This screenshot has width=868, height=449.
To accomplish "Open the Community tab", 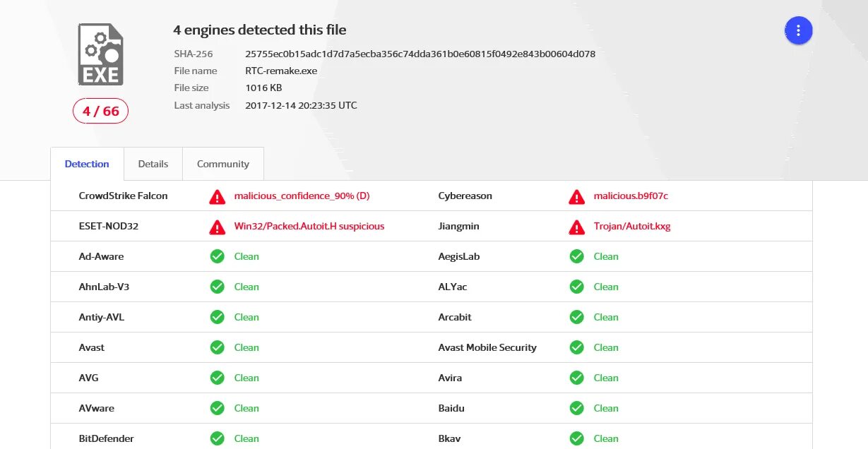I will click(x=223, y=164).
